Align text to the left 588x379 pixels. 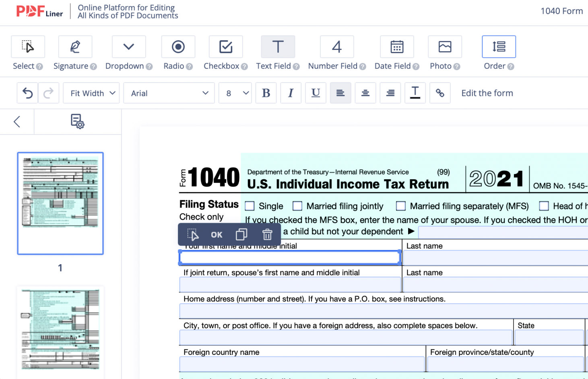click(x=340, y=93)
